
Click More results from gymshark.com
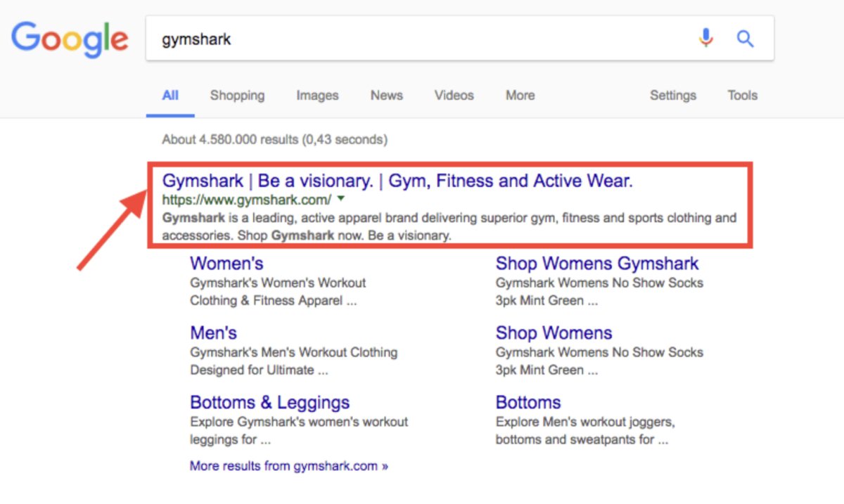tap(290, 465)
